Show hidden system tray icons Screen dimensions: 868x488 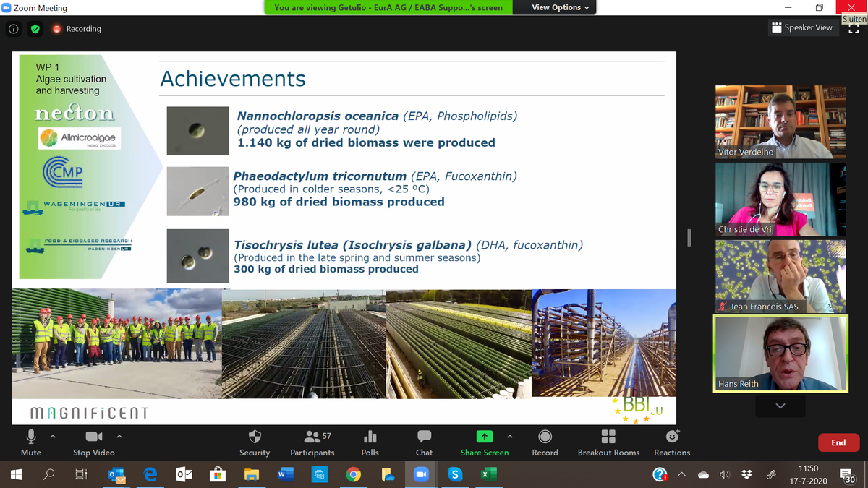(681, 474)
